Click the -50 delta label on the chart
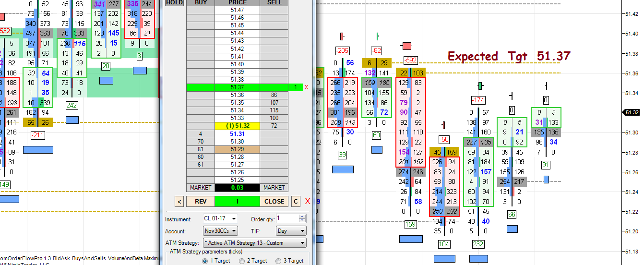This screenshot has width=644, height=265. (x=444, y=139)
